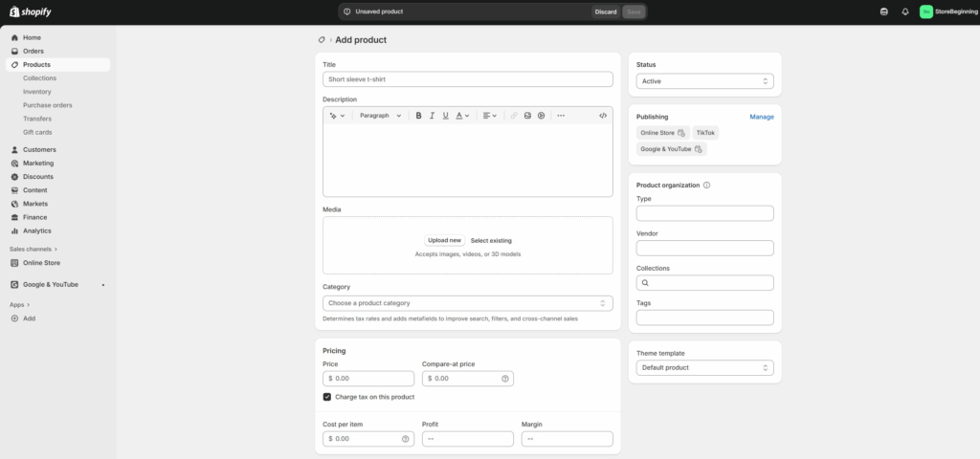Image resolution: width=980 pixels, height=459 pixels.
Task: Apply italic formatting in description toolbar
Action: (x=432, y=116)
